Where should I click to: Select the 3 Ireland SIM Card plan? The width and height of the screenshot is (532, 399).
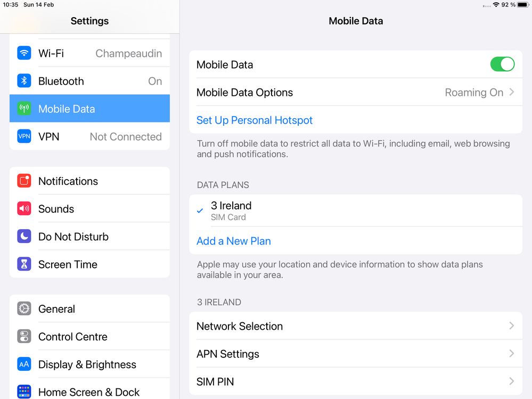pos(231,210)
